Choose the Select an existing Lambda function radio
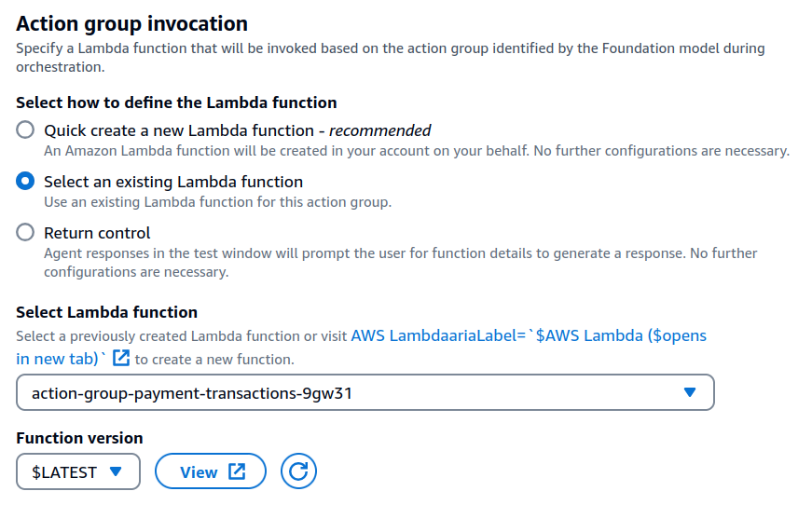 point(26,182)
